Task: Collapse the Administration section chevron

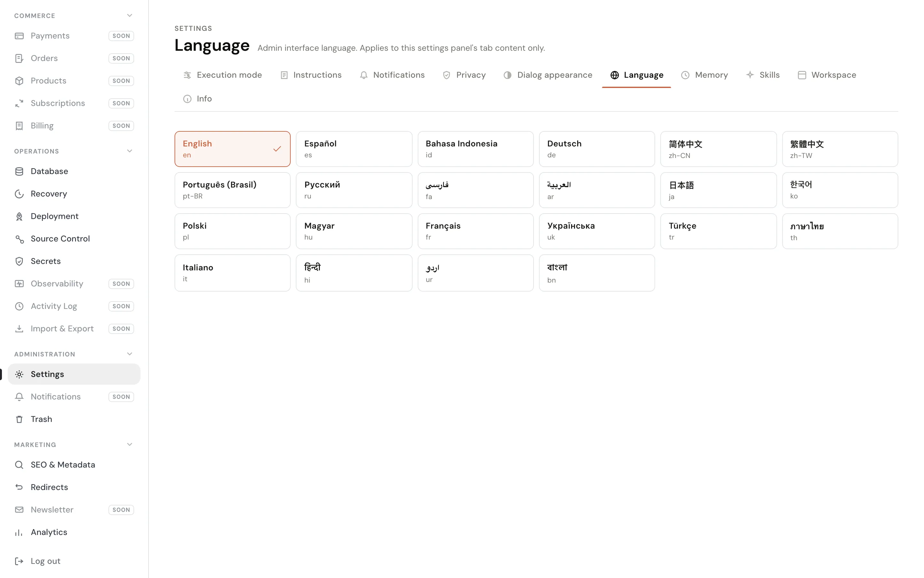Action: (x=129, y=354)
